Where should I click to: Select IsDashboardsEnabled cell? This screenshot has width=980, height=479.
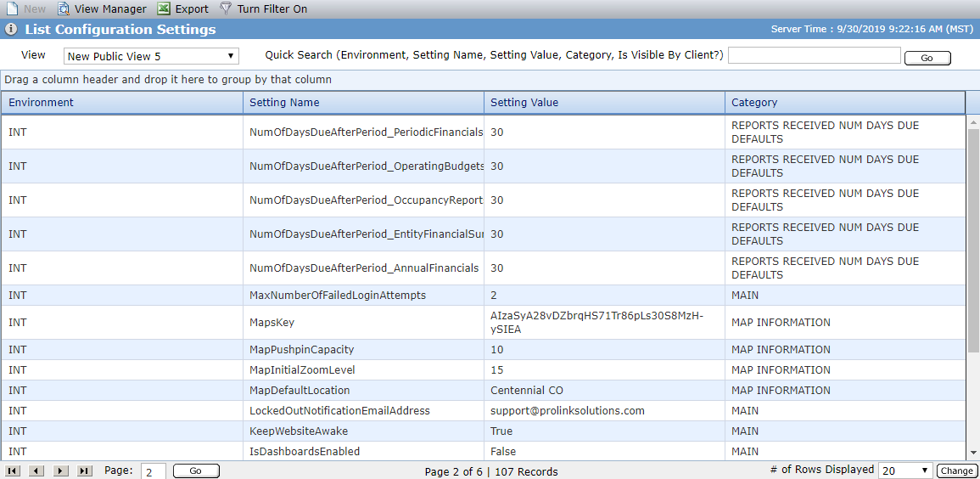click(x=363, y=452)
